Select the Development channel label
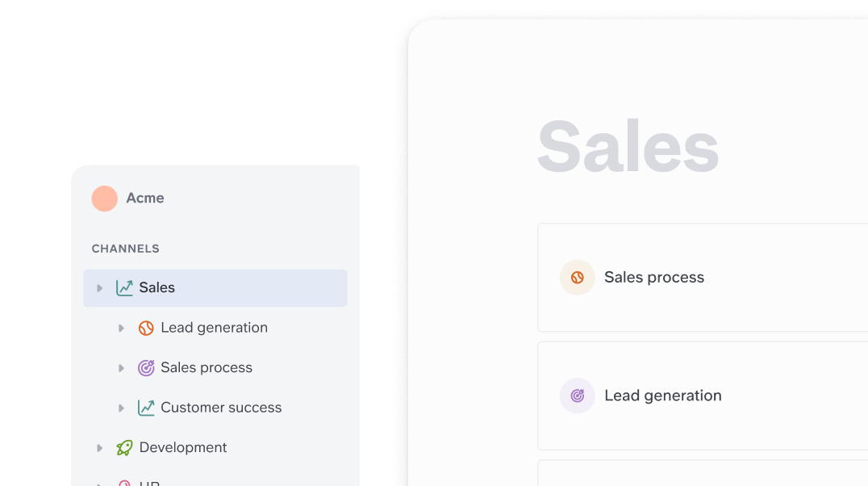The image size is (868, 486). tap(183, 448)
